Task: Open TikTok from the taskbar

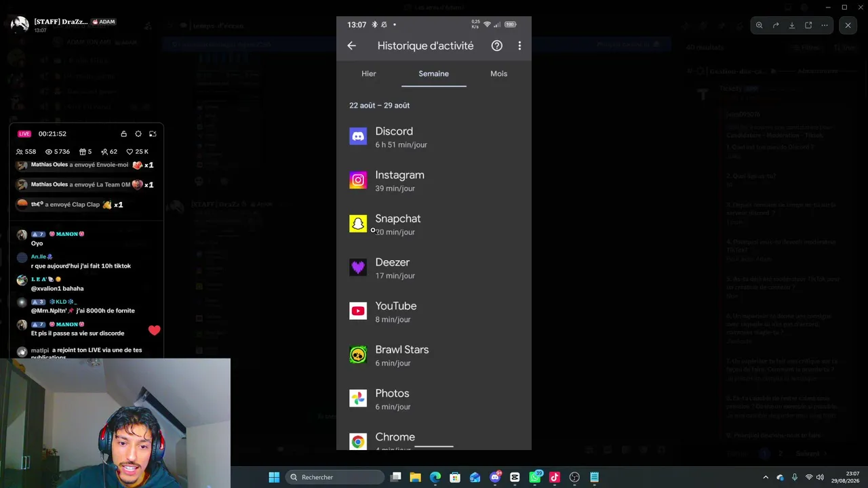Action: point(555,477)
